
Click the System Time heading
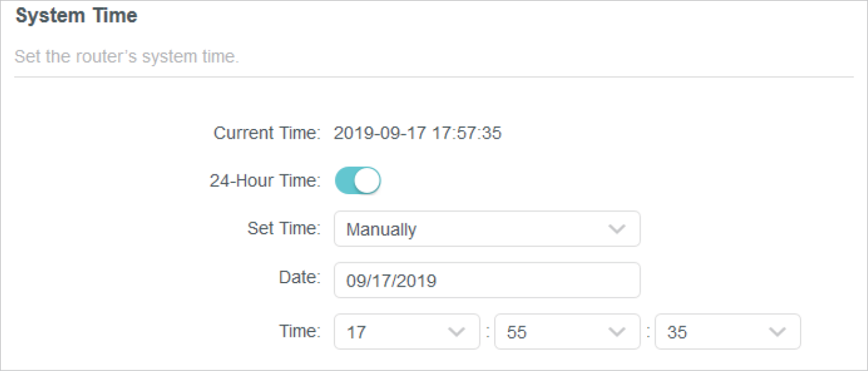click(76, 16)
